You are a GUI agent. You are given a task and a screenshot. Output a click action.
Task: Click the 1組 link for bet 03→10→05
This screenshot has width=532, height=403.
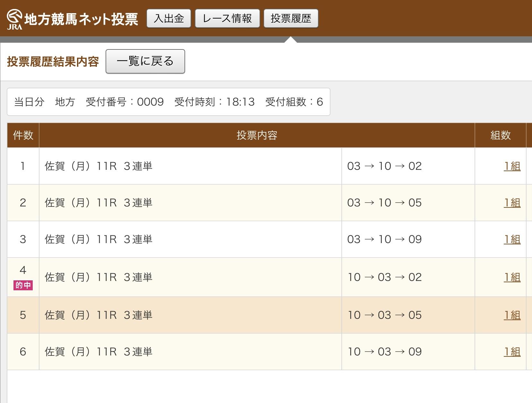pos(512,203)
